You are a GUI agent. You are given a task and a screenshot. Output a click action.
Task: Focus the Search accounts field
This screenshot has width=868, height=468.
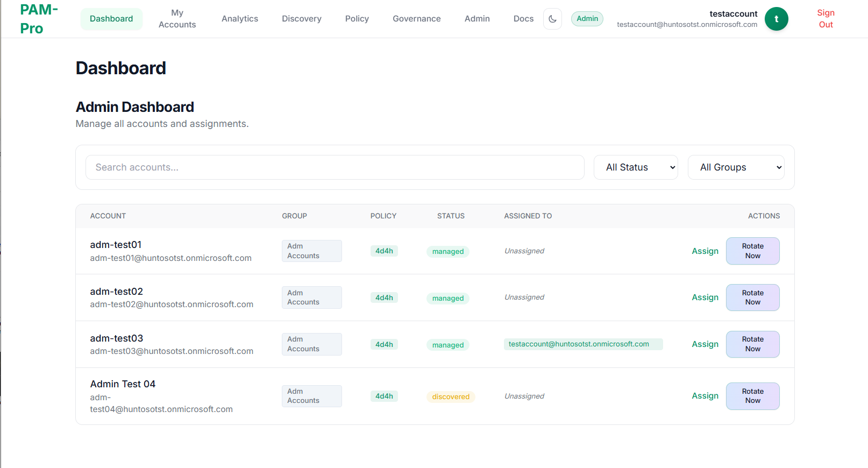click(335, 167)
